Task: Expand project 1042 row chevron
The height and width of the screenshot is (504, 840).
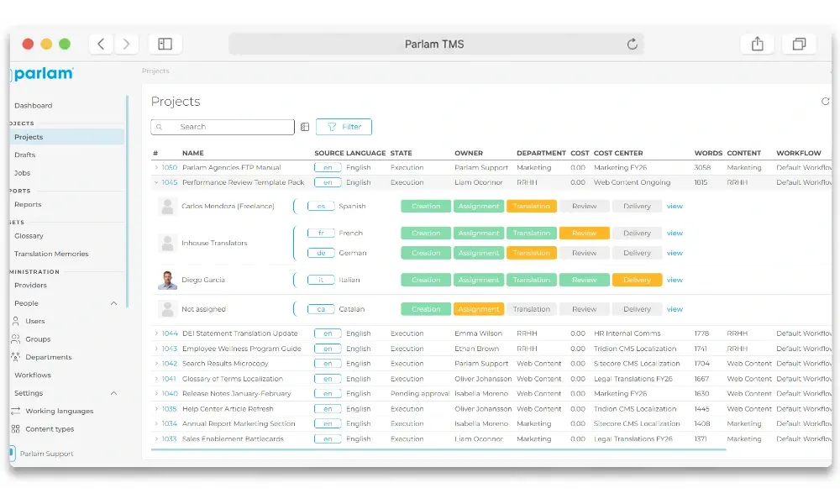Action: tap(156, 364)
